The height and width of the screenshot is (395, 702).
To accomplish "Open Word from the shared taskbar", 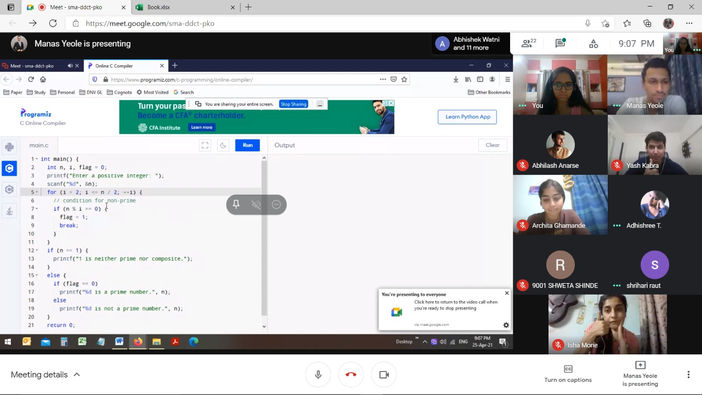I will (119, 342).
